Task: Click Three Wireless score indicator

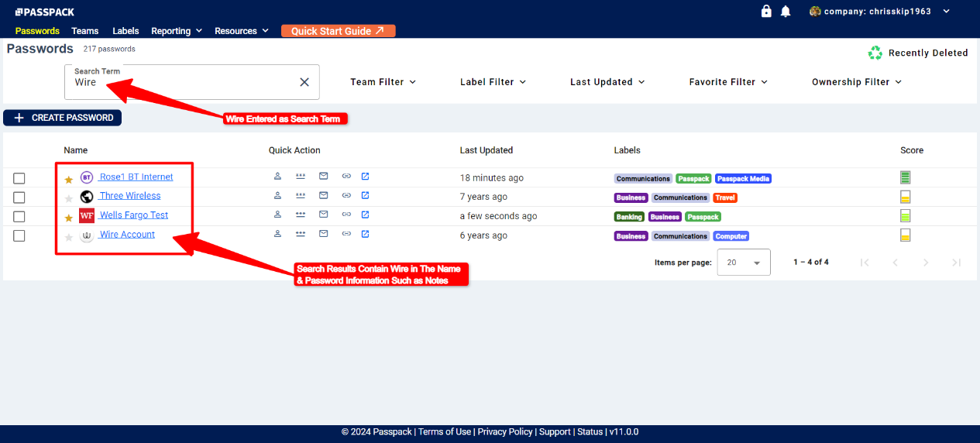Action: tap(905, 197)
